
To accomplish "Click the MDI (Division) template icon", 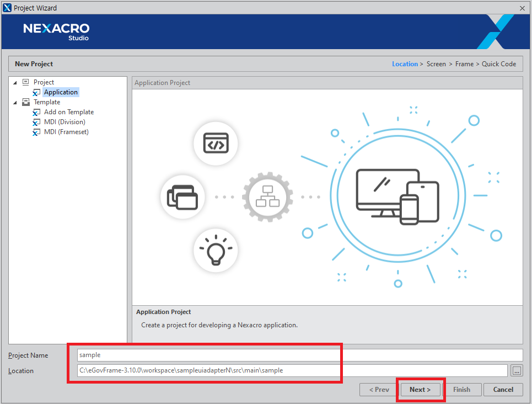I will (x=36, y=123).
